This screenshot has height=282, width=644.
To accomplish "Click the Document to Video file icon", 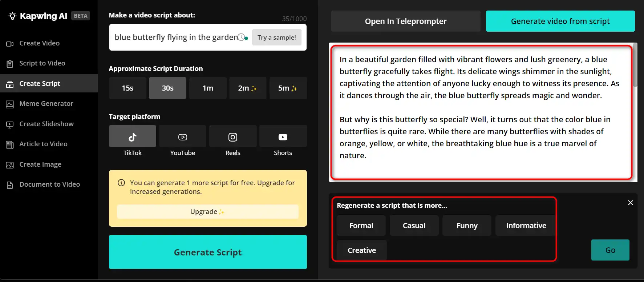I will pyautogui.click(x=10, y=185).
